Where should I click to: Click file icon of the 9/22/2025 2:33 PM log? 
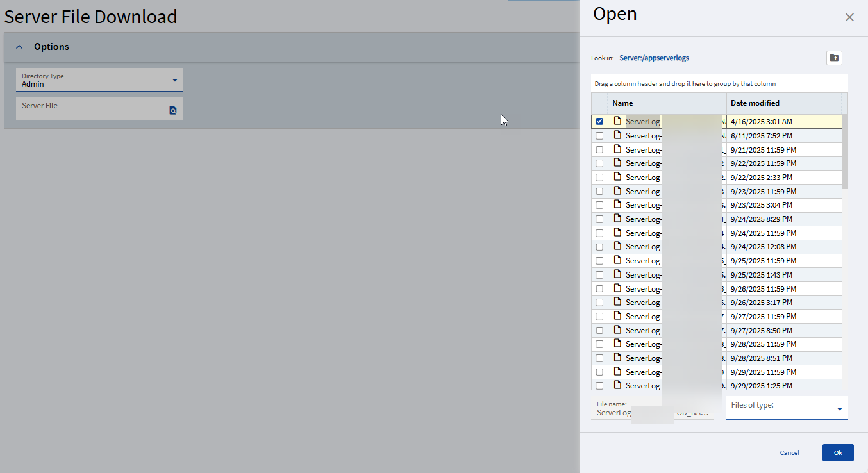click(617, 176)
